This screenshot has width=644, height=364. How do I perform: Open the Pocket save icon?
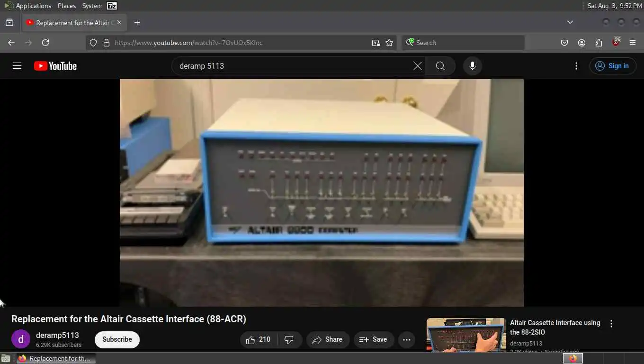pos(564,43)
